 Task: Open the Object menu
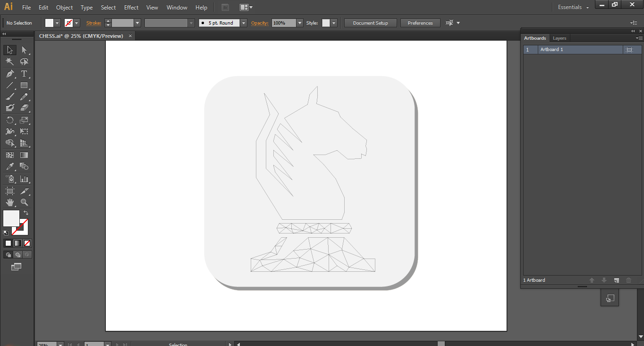64,8
